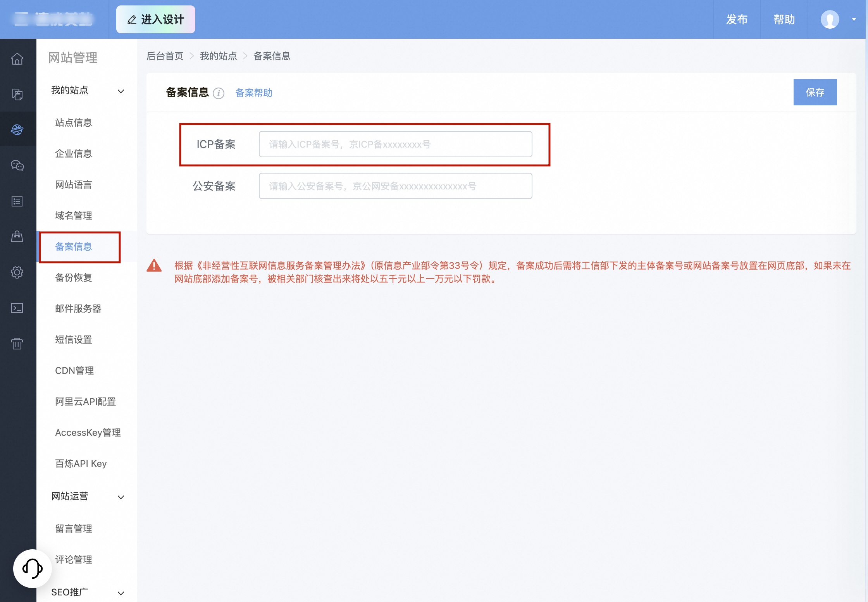Open 短信设置 menu item

click(74, 340)
